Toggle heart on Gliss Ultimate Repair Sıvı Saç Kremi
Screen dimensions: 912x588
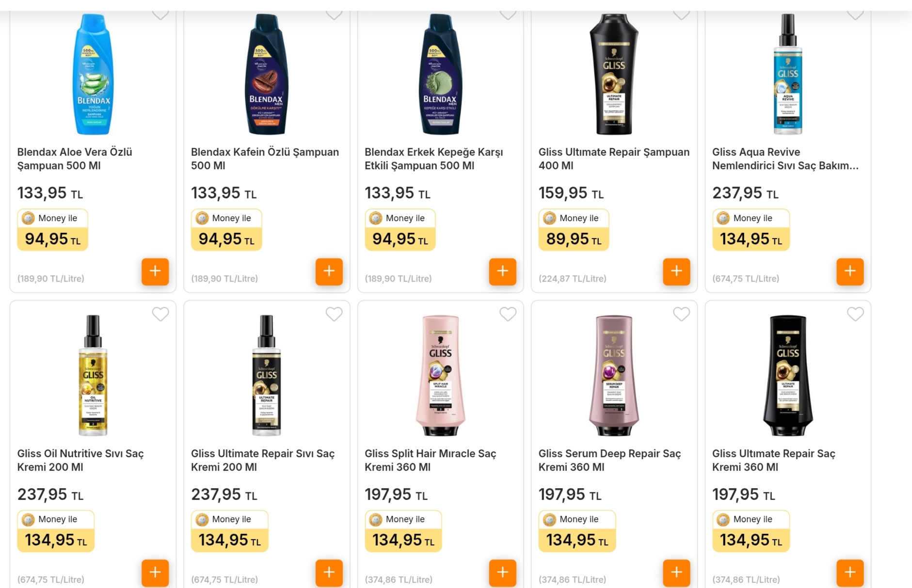pos(334,314)
